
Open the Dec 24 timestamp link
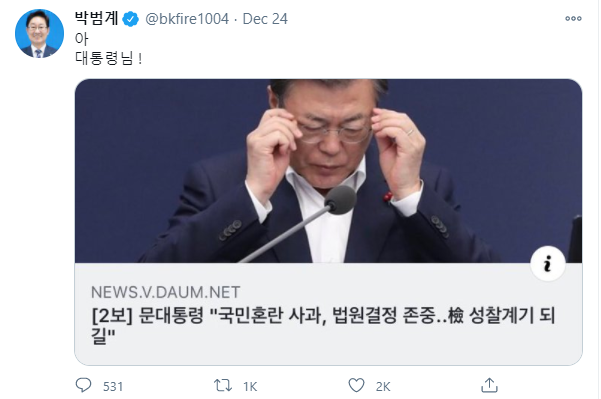[x=265, y=19]
